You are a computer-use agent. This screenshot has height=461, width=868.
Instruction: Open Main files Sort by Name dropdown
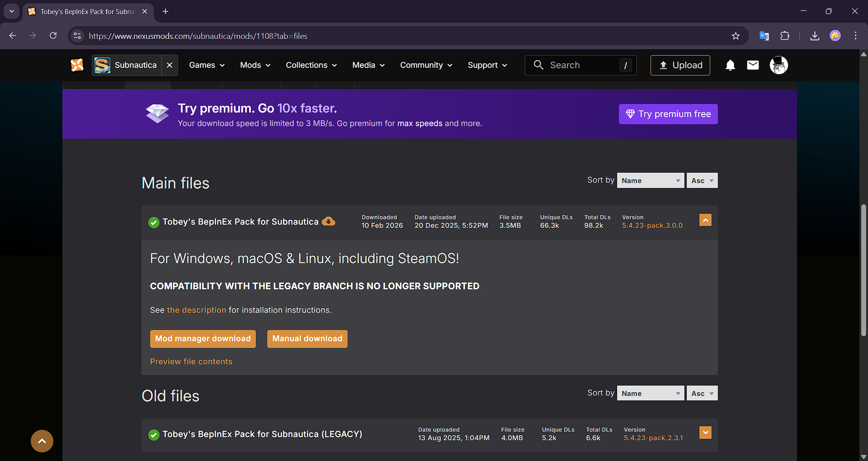(x=651, y=180)
